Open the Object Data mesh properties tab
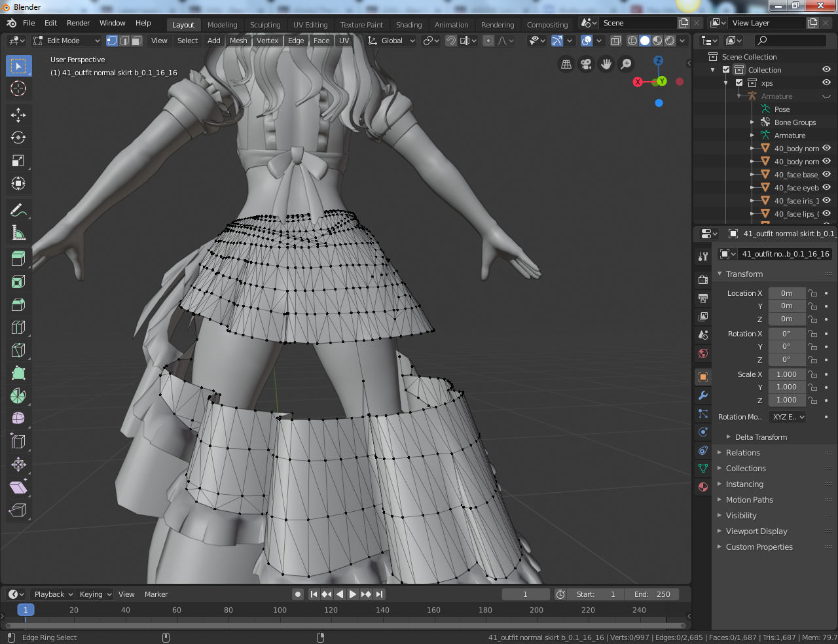The height and width of the screenshot is (644, 838). tap(703, 469)
